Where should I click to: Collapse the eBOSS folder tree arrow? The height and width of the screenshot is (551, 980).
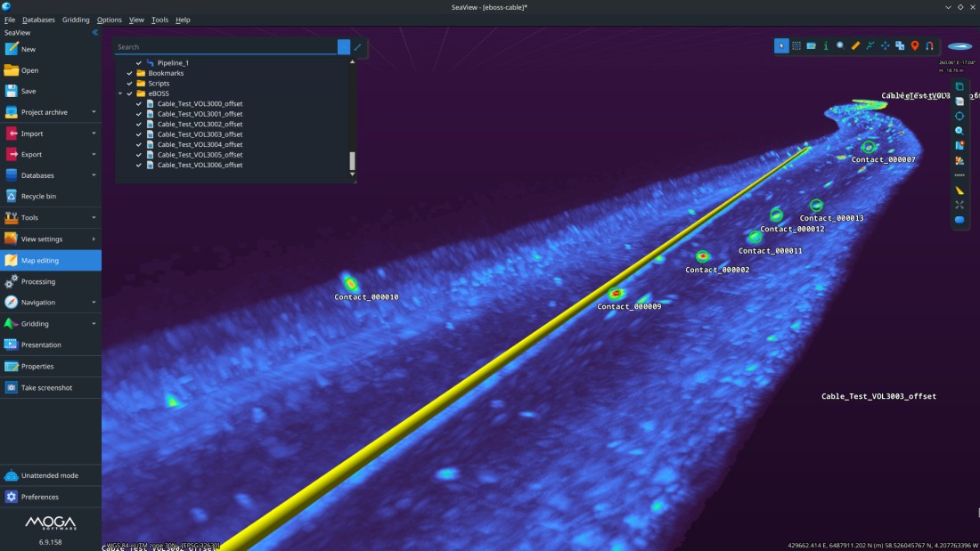click(120, 93)
